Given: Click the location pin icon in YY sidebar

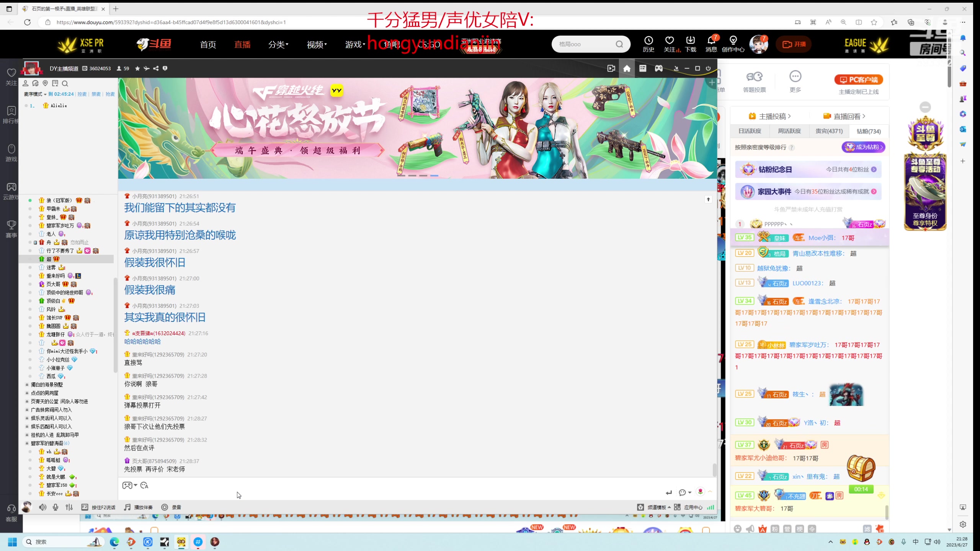Looking at the screenshot, I should [x=45, y=83].
